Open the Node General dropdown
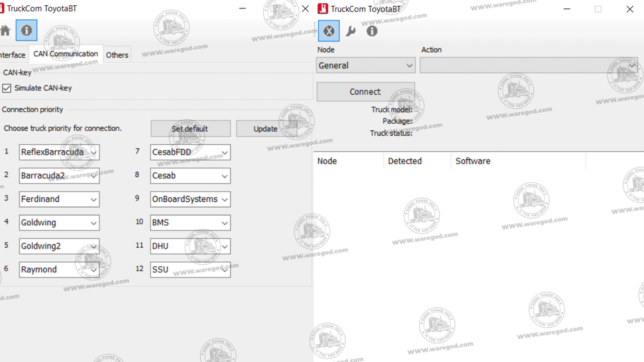 click(x=365, y=65)
